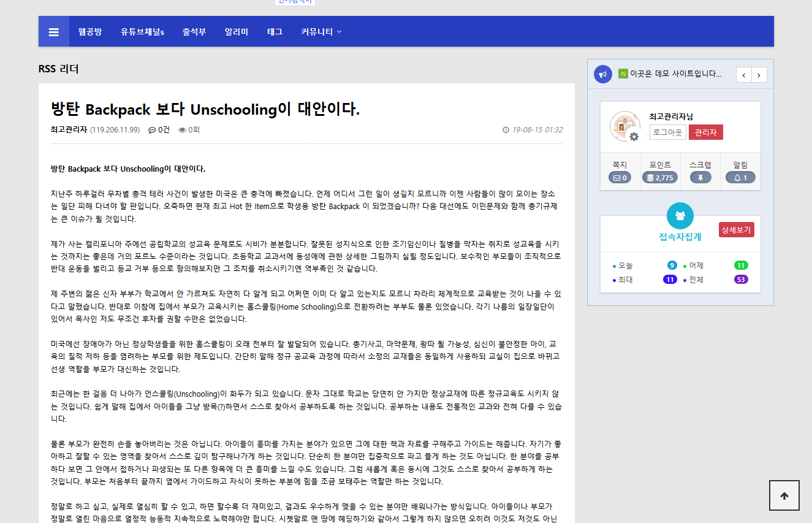Viewport: 812px width, 523px height.
Task: Expand the 커뮤니티 dropdown menu
Action: coord(320,31)
